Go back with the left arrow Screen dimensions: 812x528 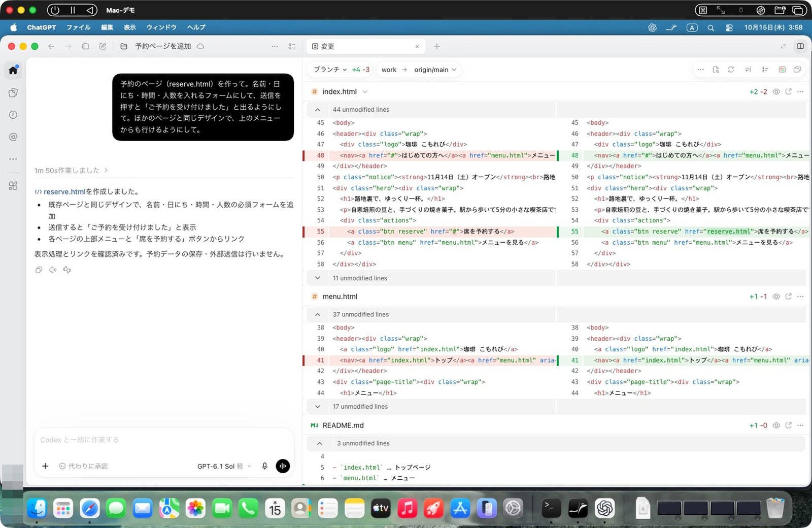[51, 46]
